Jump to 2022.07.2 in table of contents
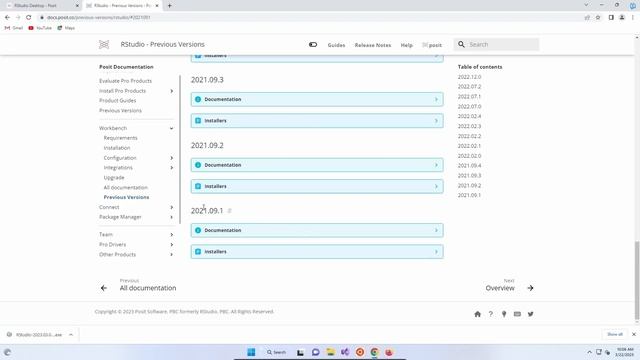 point(469,87)
